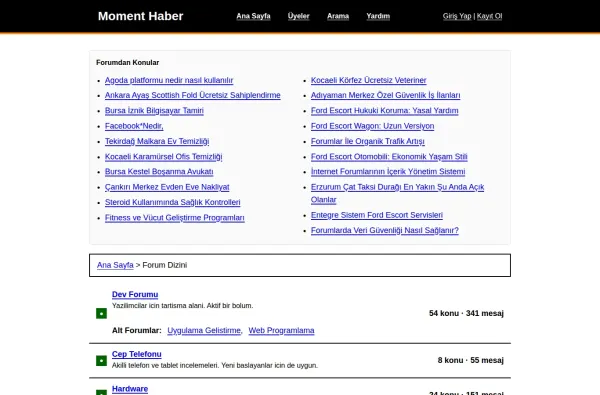Image resolution: width=600 pixels, height=395 pixels.
Task: Click Yazilimcilar icin tartisma alani description
Action: [x=183, y=305]
